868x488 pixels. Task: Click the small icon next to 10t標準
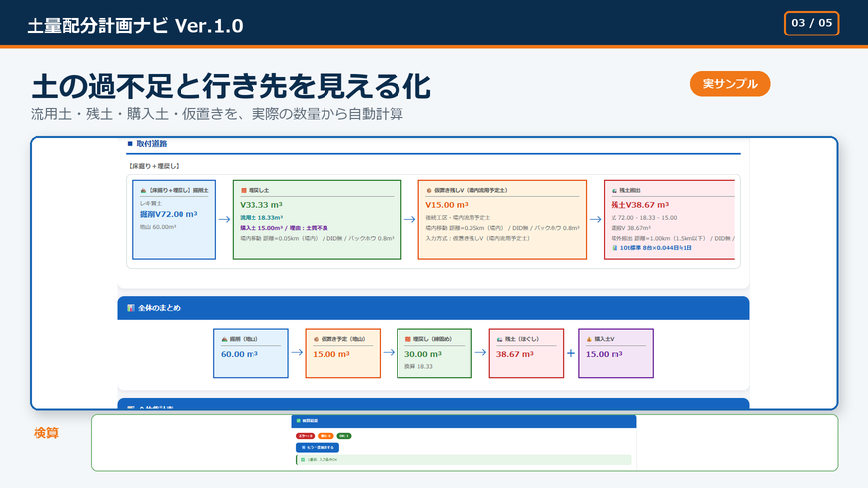[x=615, y=248]
